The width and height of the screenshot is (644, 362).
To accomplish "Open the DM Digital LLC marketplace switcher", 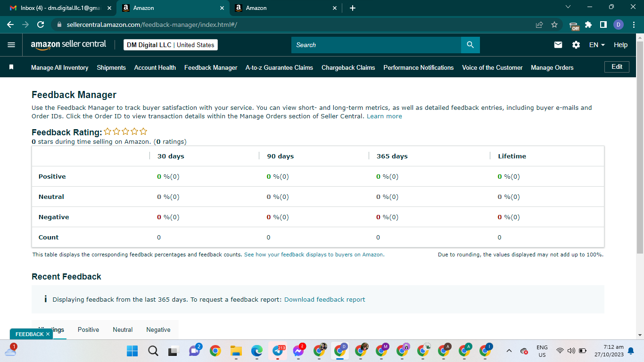I will [x=171, y=45].
